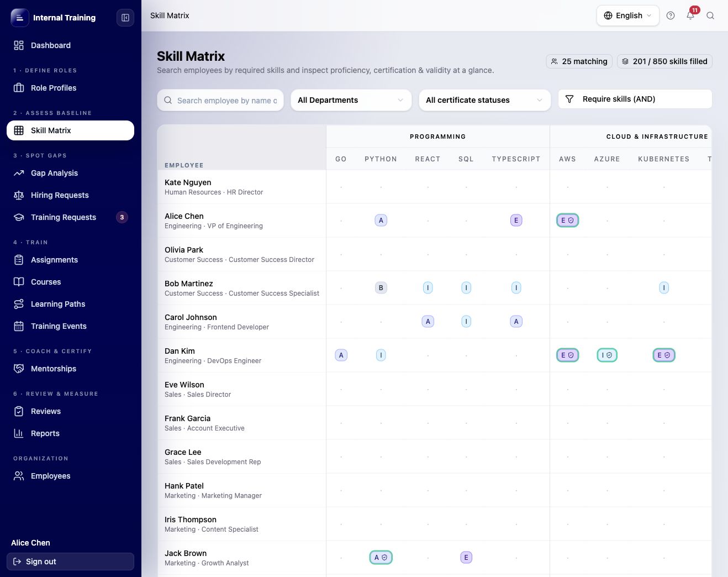This screenshot has height=577, width=728.
Task: Click the filter funnel icon
Action: click(x=569, y=99)
